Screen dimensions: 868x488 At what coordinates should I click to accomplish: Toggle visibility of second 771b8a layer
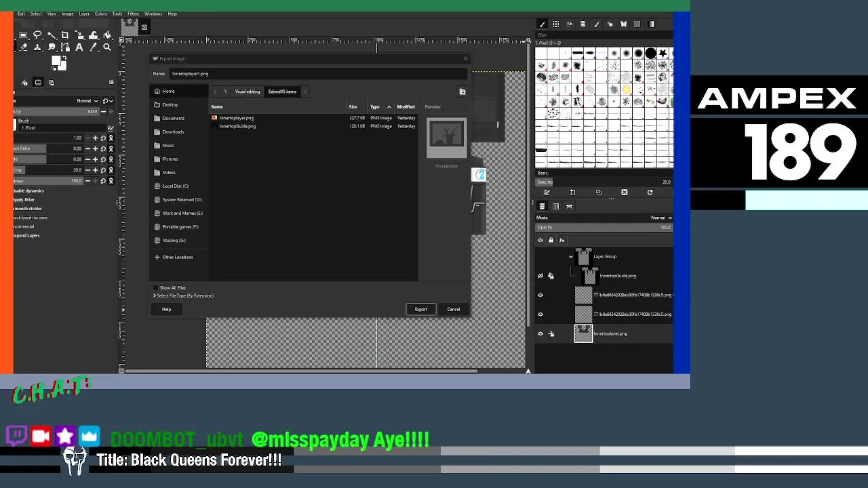coord(540,314)
